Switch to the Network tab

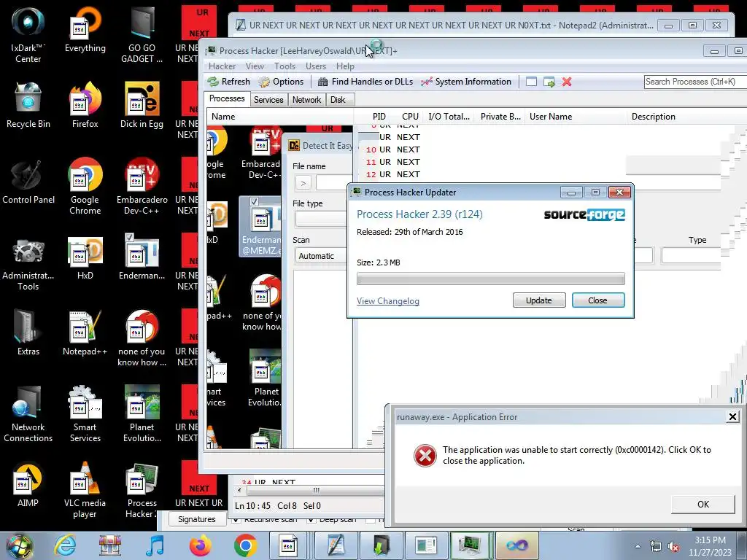(x=307, y=99)
